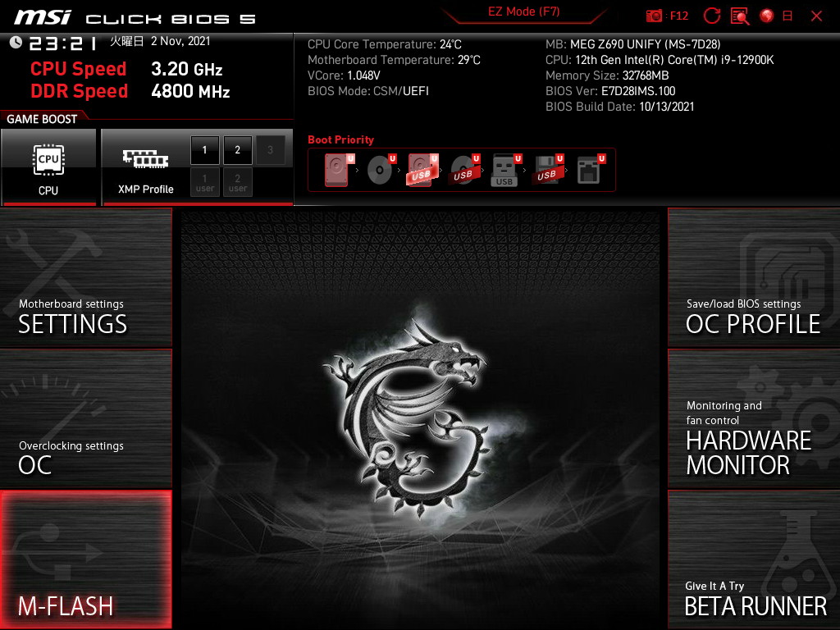Open the BIOS search icon

740,16
